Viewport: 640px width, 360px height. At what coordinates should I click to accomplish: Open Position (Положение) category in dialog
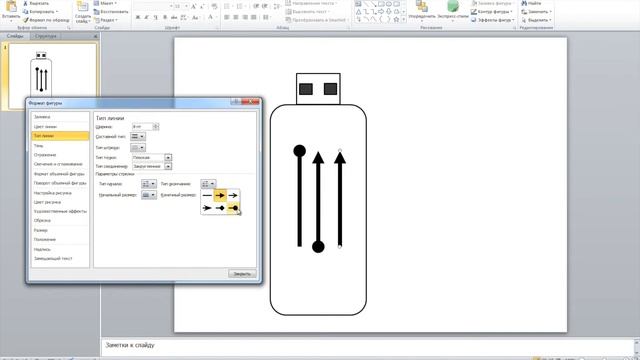point(60,239)
